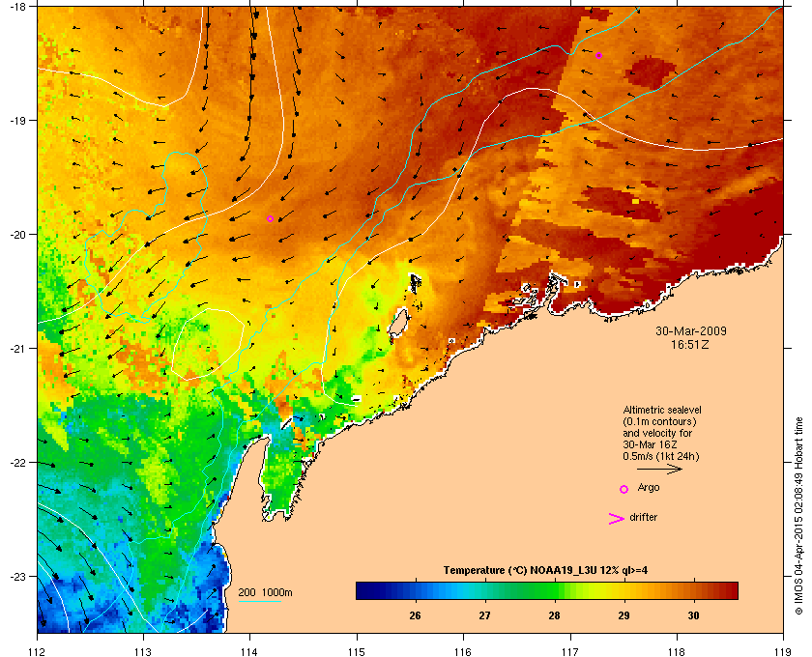Click the Argo float marker near 114.2E, 19.9S
This screenshot has width=812, height=657.
coord(270,219)
